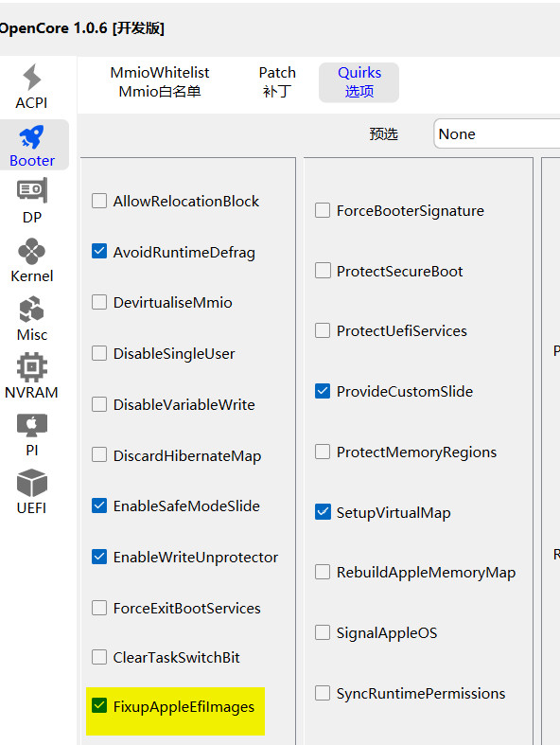Disable the SetupVirtualMap quirk

(x=323, y=512)
